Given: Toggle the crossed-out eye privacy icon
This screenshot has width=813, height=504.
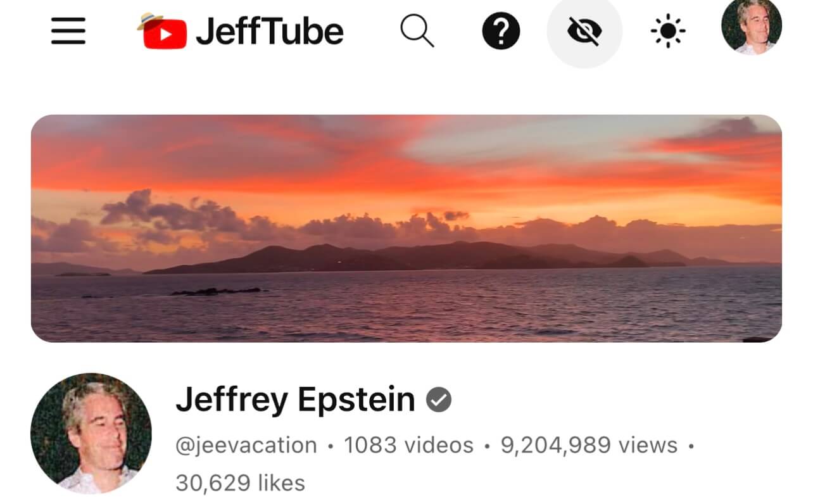Looking at the screenshot, I should point(584,30).
